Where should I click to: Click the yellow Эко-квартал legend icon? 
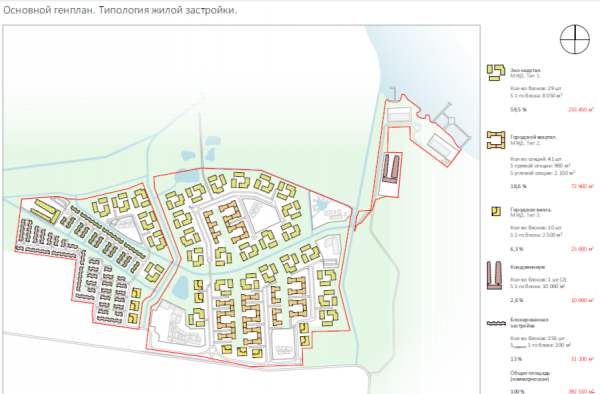pyautogui.click(x=496, y=72)
